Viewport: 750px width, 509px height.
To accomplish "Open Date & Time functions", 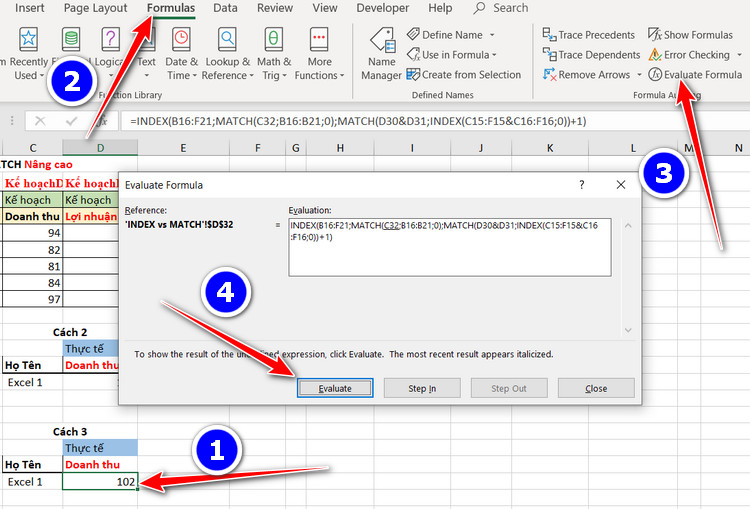I will pos(181,54).
